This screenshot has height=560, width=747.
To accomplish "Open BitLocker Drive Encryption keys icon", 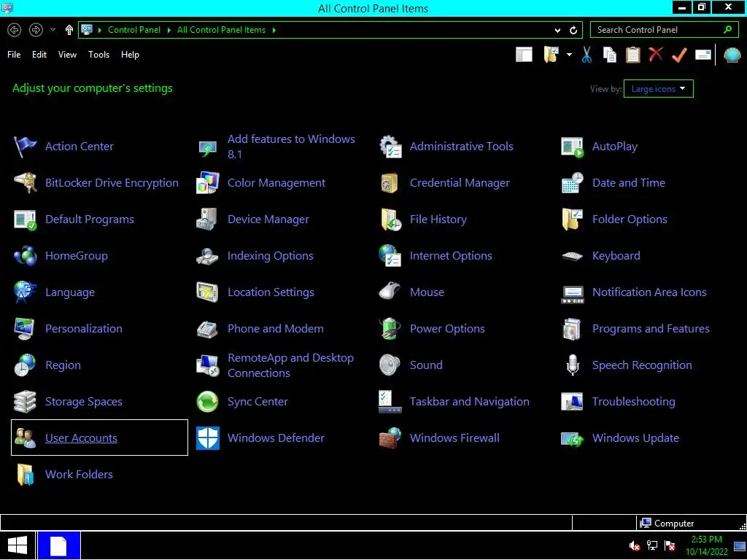I will pos(25,183).
